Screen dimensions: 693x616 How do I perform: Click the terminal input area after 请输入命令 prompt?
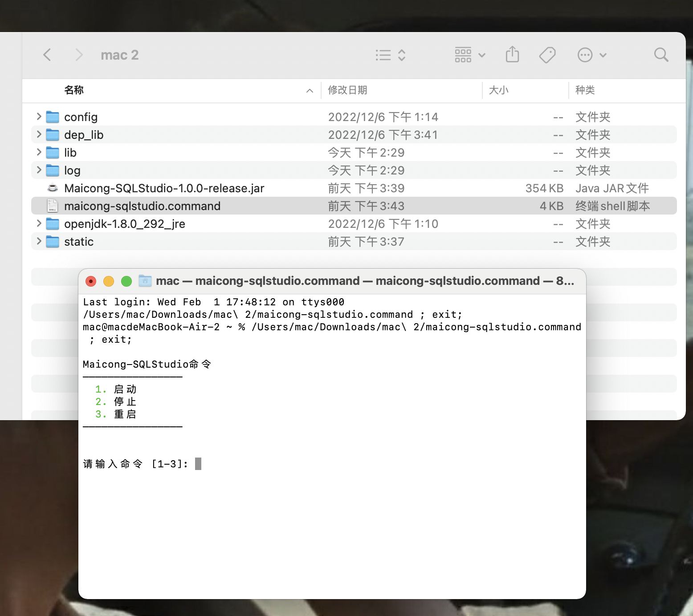[198, 463]
